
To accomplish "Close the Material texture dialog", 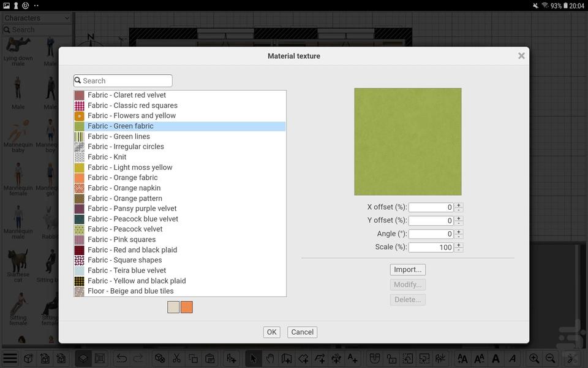I will (521, 56).
